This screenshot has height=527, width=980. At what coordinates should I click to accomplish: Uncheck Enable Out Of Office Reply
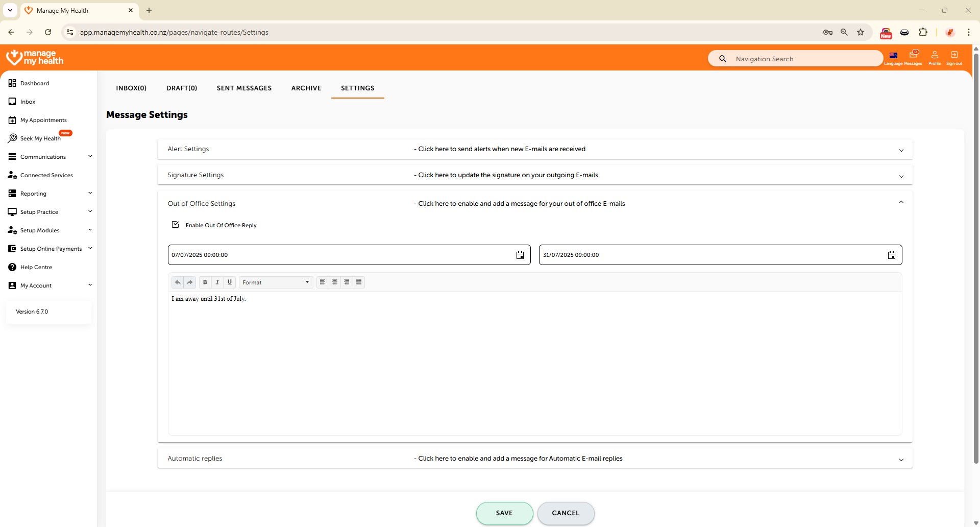(x=176, y=225)
